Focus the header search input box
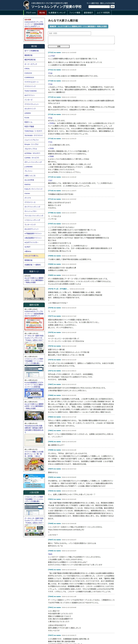138x644 pixels. pyautogui.click(x=99, y=7)
